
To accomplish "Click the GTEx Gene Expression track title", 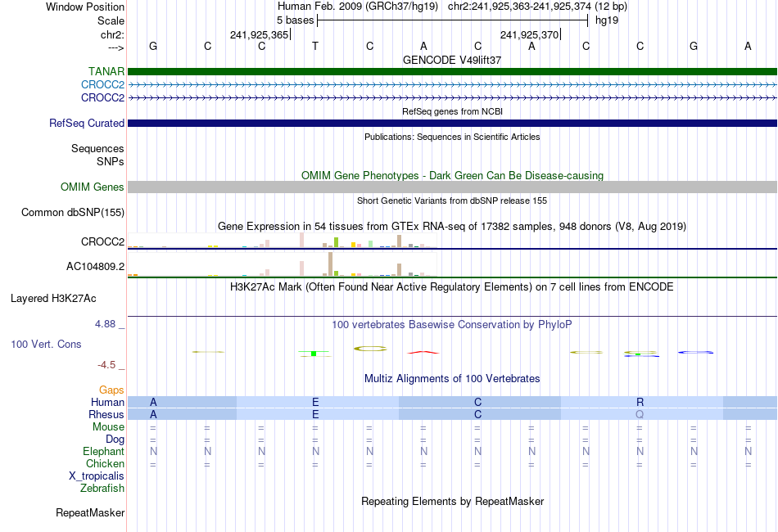I will pos(452,227).
